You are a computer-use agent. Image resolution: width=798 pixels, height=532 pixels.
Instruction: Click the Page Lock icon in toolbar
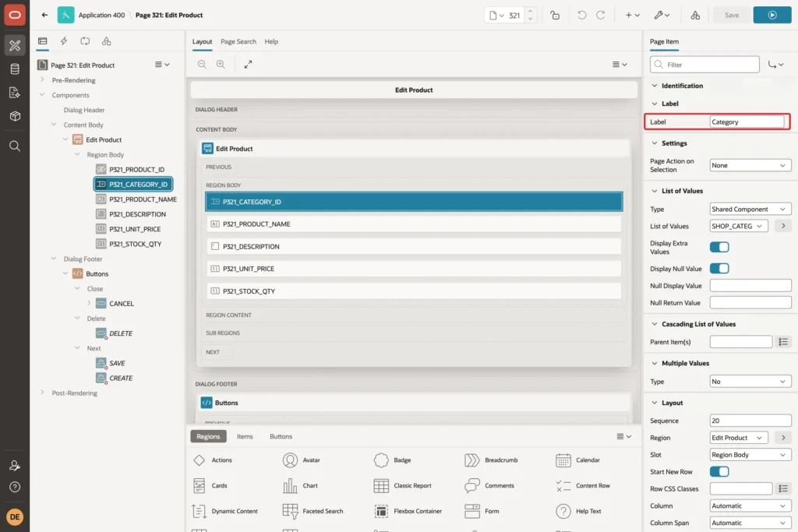(555, 16)
